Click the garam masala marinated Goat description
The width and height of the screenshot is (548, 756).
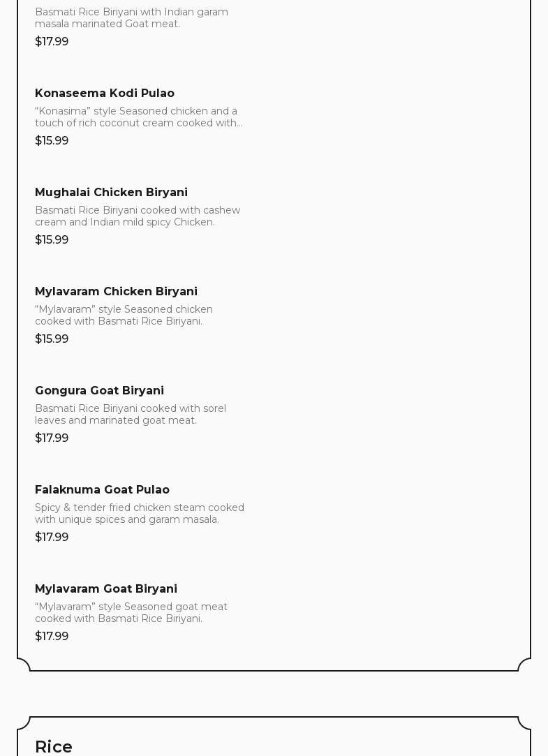[x=131, y=17]
